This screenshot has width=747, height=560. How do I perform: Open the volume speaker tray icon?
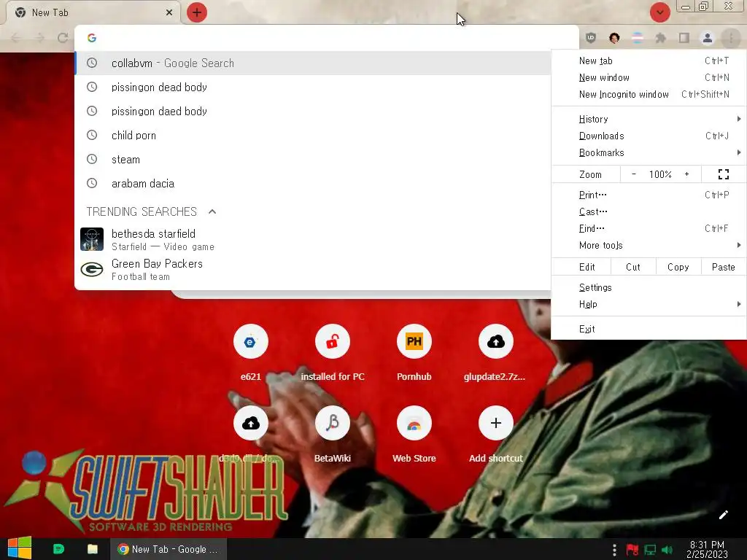point(667,550)
